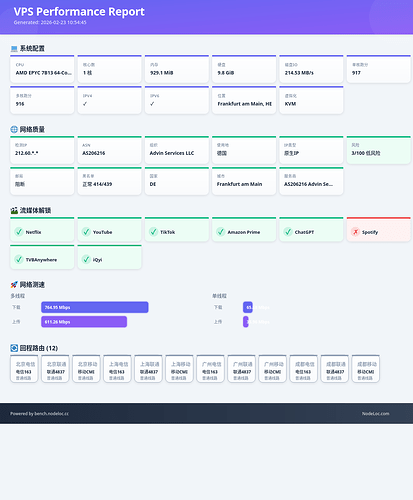The height and width of the screenshot is (500, 413).
Task: Click the location Frankfurt am Main, HE
Action: pos(245,104)
